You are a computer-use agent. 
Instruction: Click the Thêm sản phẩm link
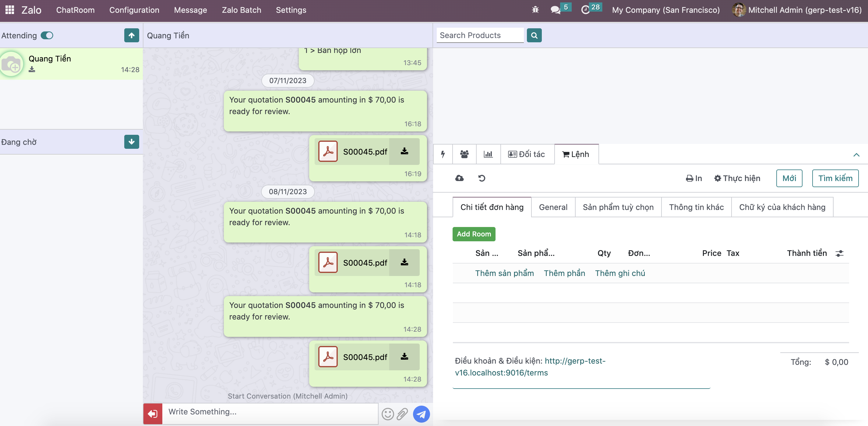tap(504, 273)
